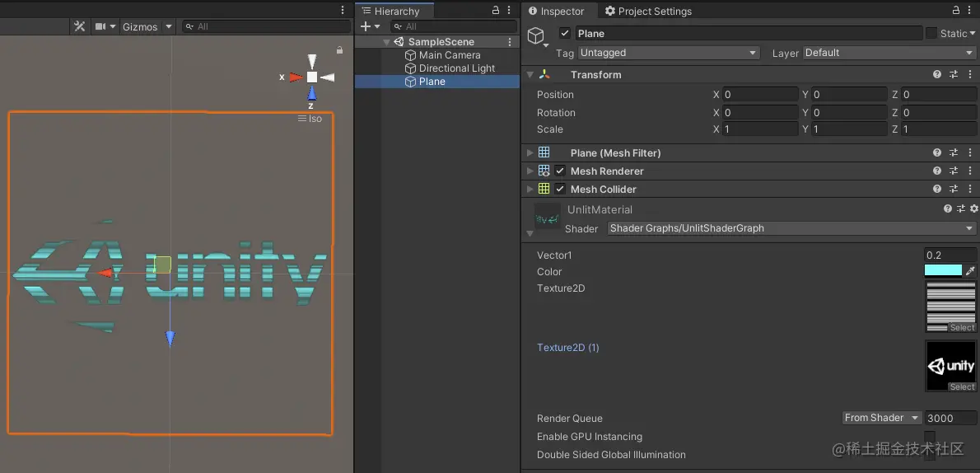The height and width of the screenshot is (473, 980).
Task: Click the Rotation Y value field
Action: click(849, 113)
